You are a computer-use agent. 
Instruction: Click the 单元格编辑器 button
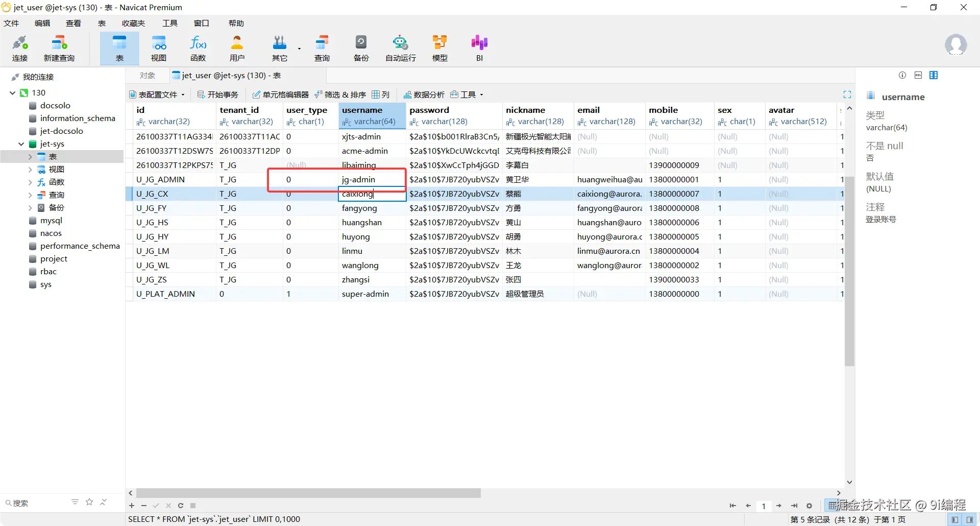[281, 94]
